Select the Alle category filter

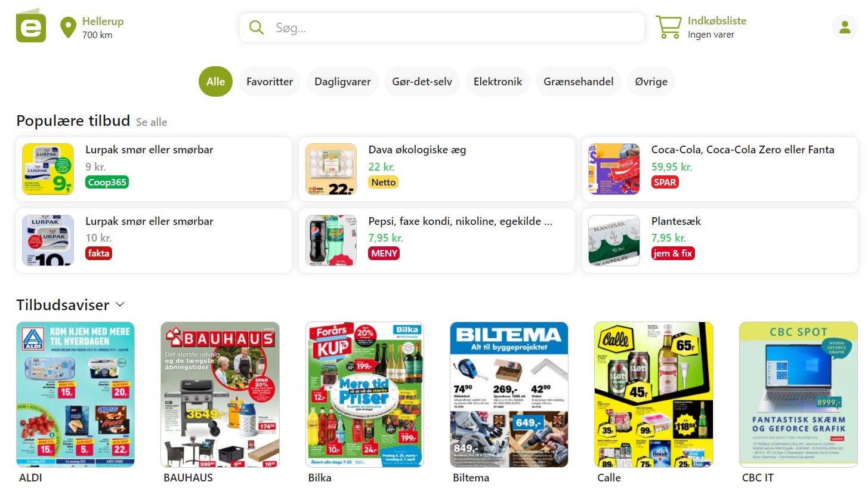coord(215,82)
